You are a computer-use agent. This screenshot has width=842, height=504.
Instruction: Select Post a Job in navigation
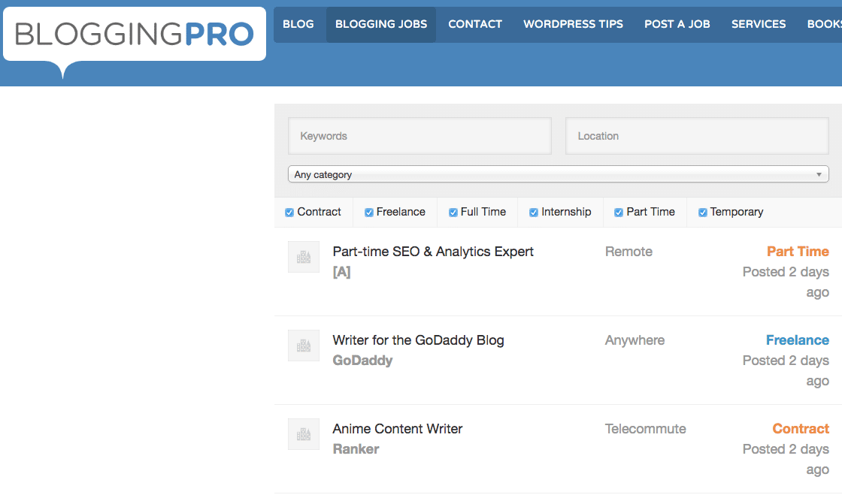677,24
